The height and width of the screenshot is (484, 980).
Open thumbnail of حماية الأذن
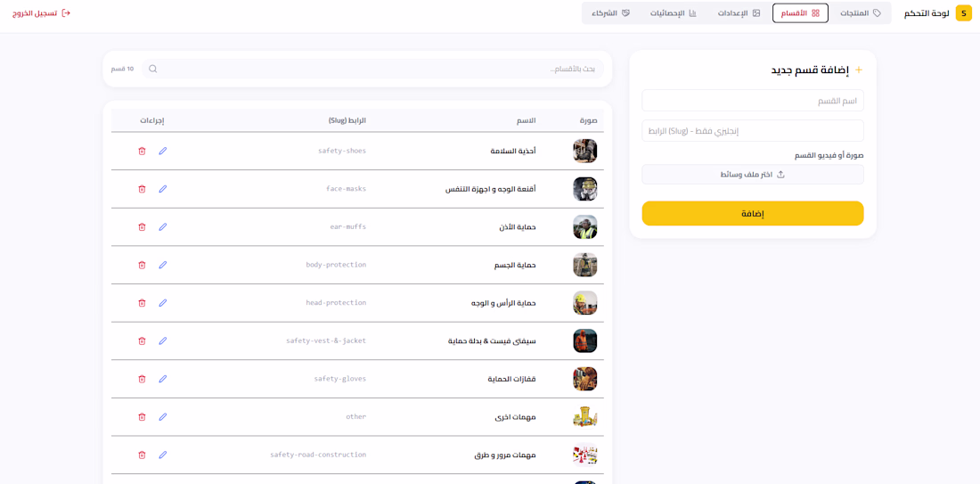click(x=585, y=227)
